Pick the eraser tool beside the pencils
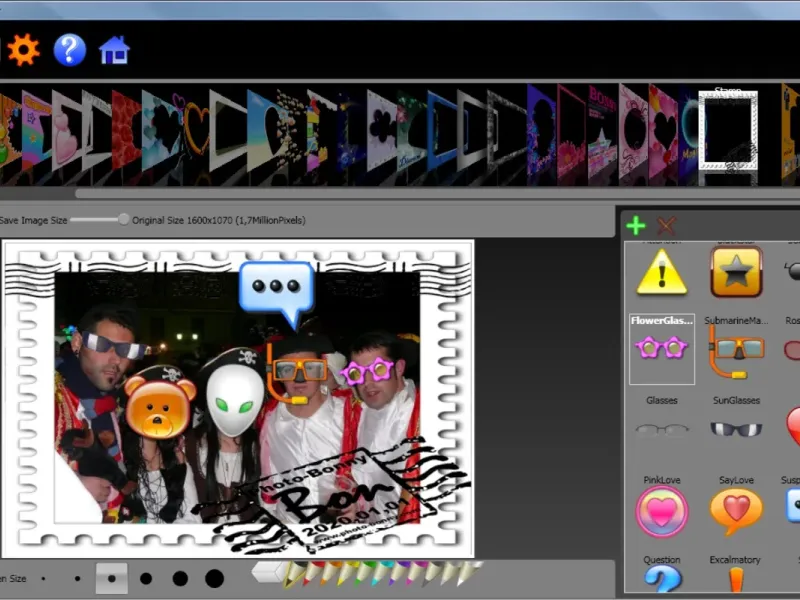 [x=266, y=571]
